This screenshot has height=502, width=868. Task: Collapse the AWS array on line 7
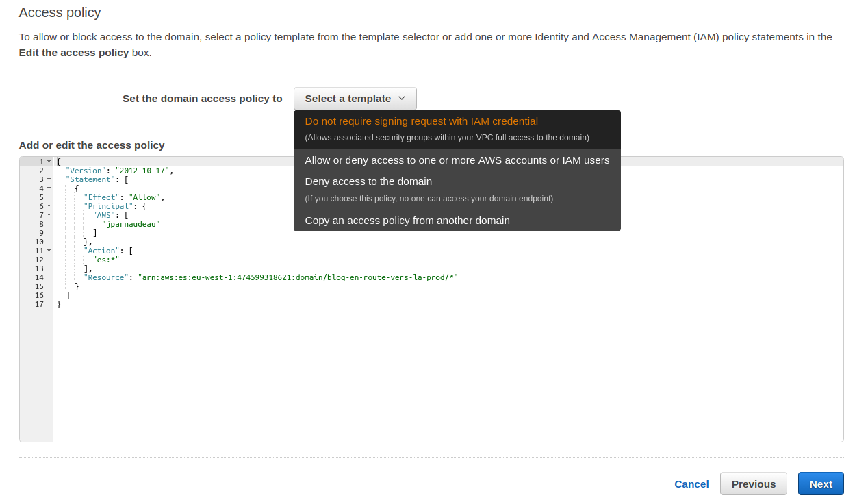(x=49, y=215)
